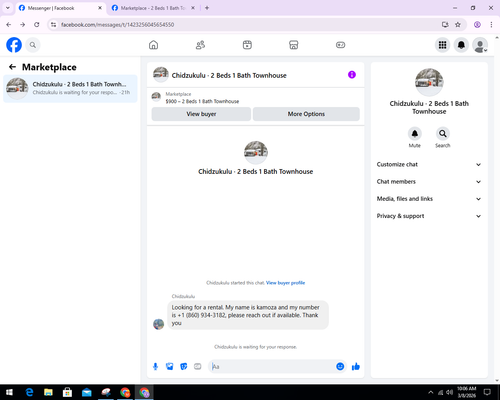Show hidden tray icons chevron
The image size is (500, 400).
click(x=431, y=392)
